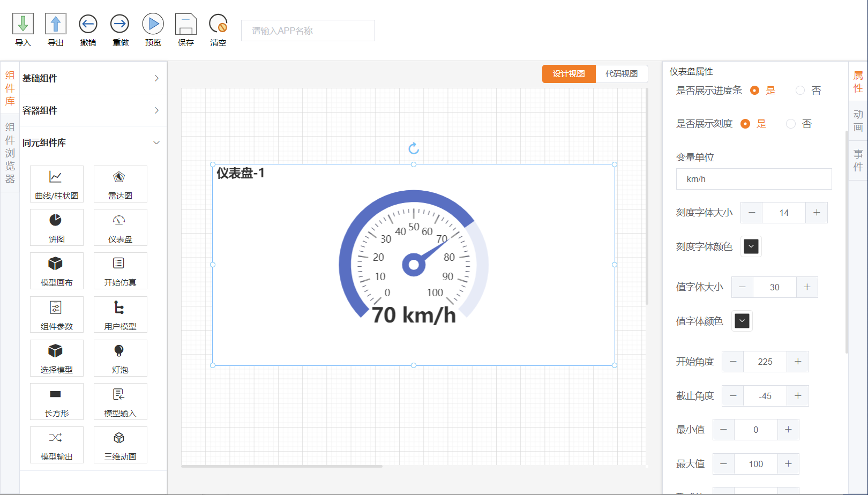The width and height of the screenshot is (868, 495).
Task: Select the 选择模型 component
Action: [57, 358]
